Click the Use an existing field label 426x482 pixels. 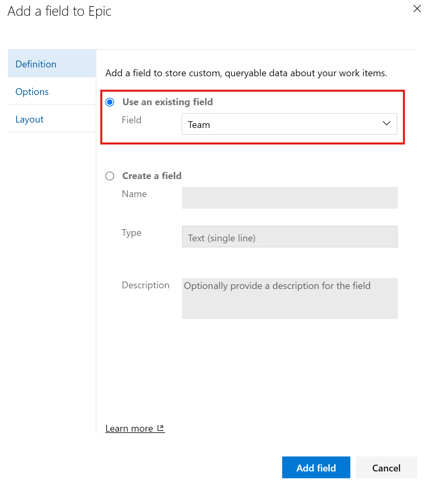pos(167,102)
